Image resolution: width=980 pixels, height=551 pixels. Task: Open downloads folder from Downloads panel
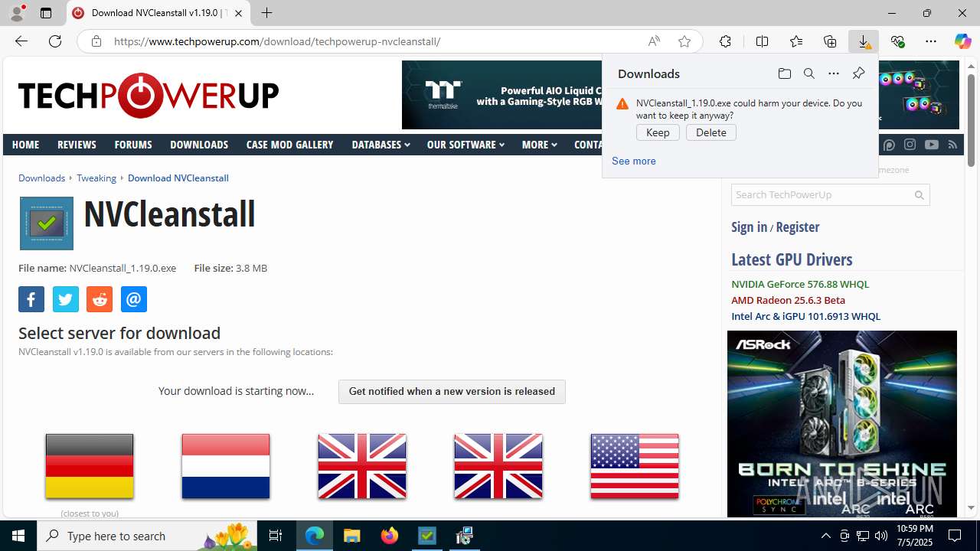784,73
